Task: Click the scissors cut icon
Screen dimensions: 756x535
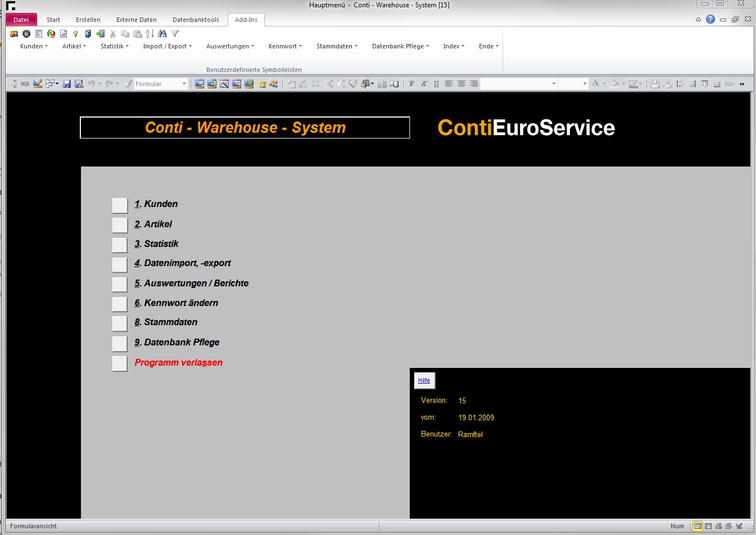Action: point(112,34)
